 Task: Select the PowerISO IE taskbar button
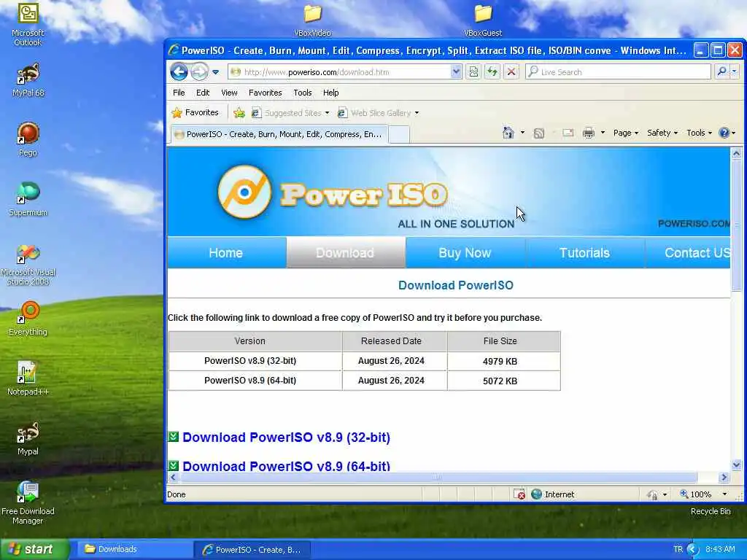click(252, 550)
